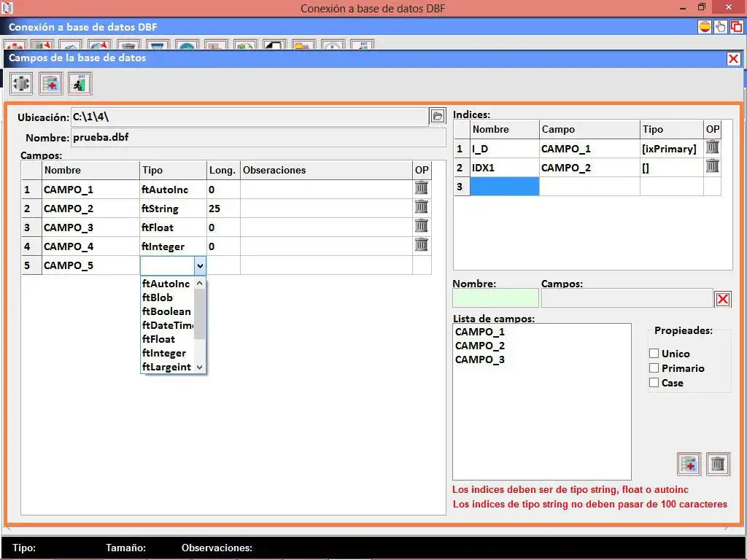Delete CAMPO_4 row via trash icon

point(421,245)
